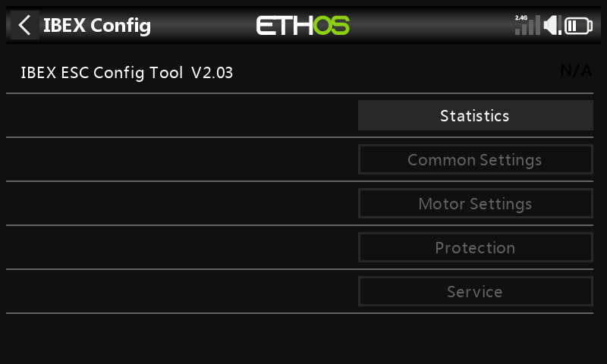
Task: Tap the battery level icon
Action: [579, 26]
